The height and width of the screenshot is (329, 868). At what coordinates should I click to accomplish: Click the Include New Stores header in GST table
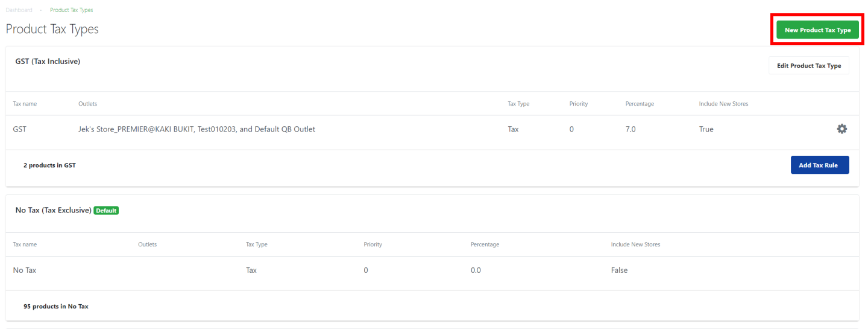723,104
